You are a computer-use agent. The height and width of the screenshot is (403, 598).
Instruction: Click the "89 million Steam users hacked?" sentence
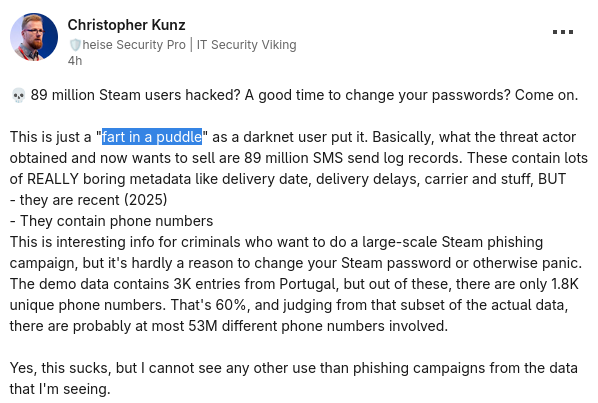tap(135, 95)
